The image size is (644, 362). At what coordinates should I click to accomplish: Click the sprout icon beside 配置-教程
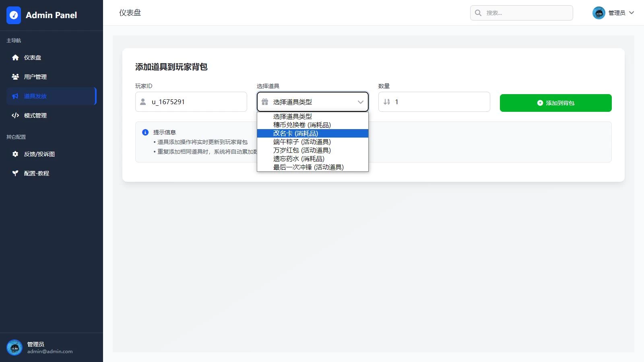point(15,173)
